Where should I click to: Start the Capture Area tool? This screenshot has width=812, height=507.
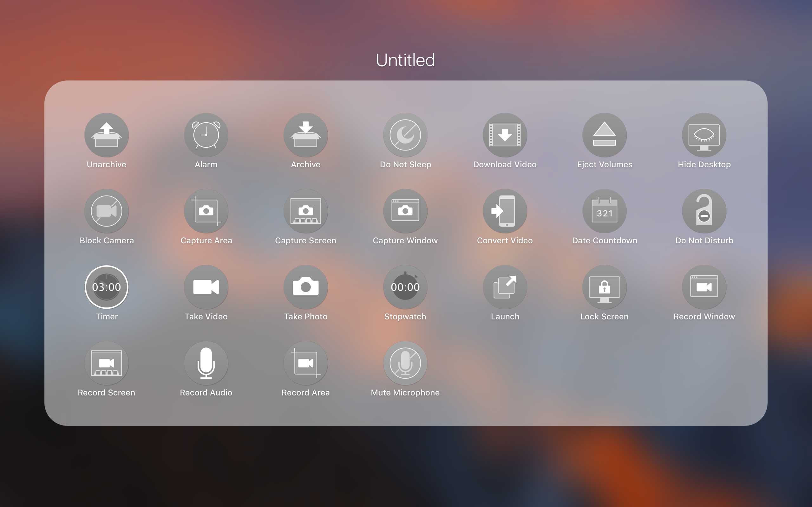tap(206, 211)
